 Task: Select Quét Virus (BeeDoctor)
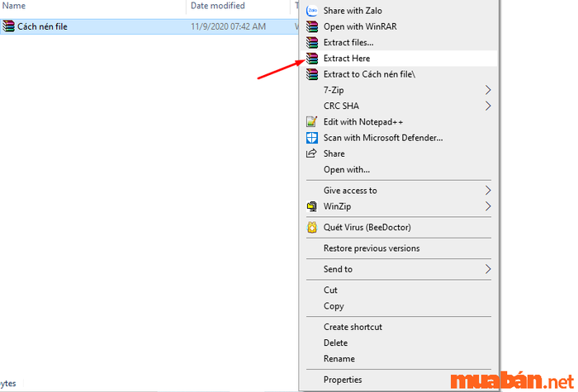coord(399,227)
